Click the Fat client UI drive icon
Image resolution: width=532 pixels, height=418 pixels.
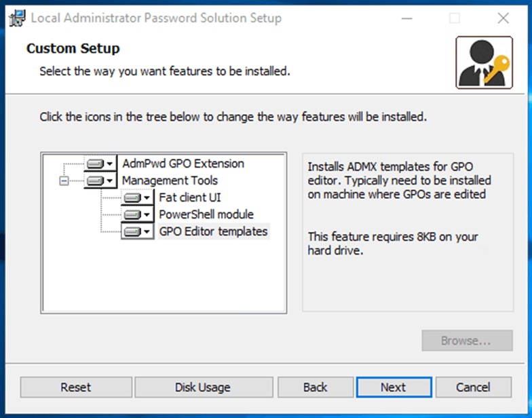click(x=132, y=198)
